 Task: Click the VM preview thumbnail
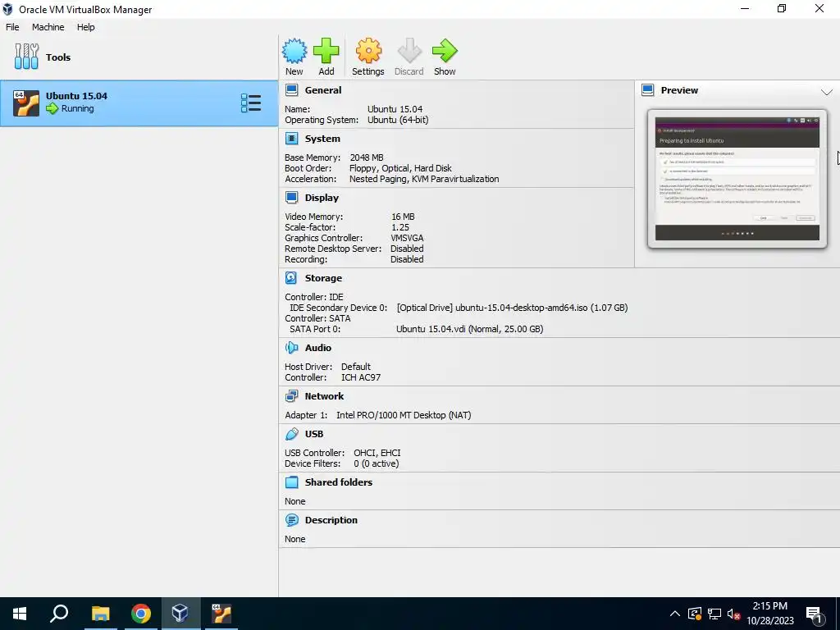point(737,178)
